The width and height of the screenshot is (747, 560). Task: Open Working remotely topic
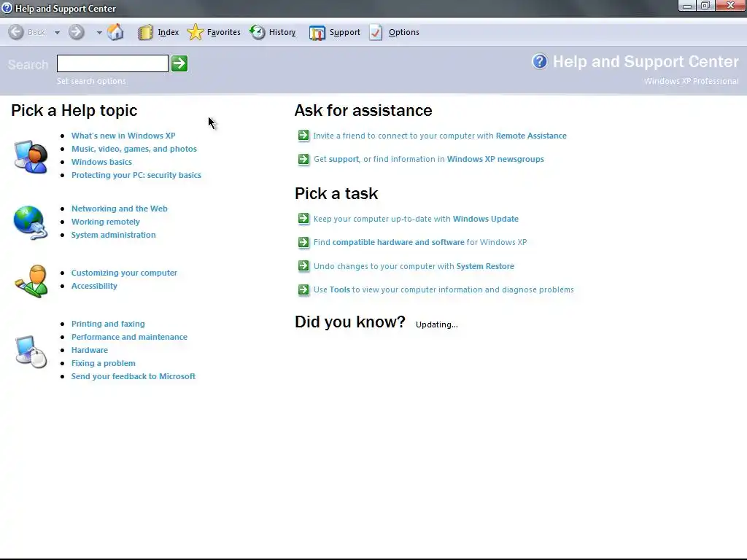coord(105,222)
